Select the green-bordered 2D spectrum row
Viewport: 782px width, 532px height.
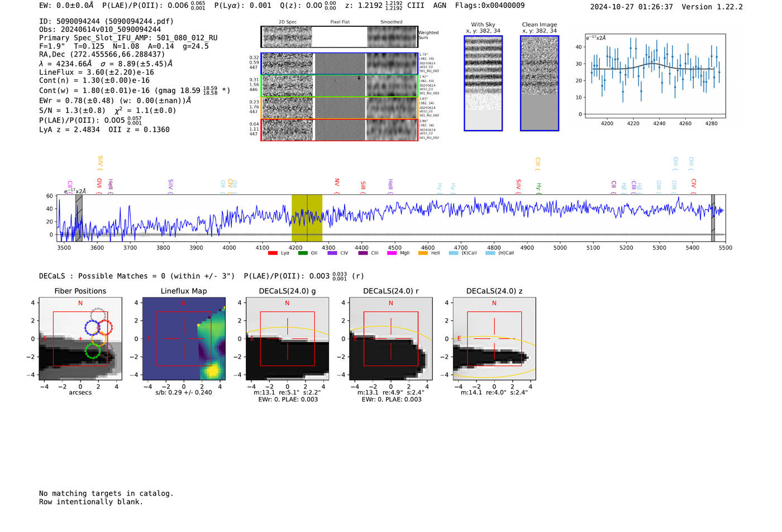[x=340, y=86]
